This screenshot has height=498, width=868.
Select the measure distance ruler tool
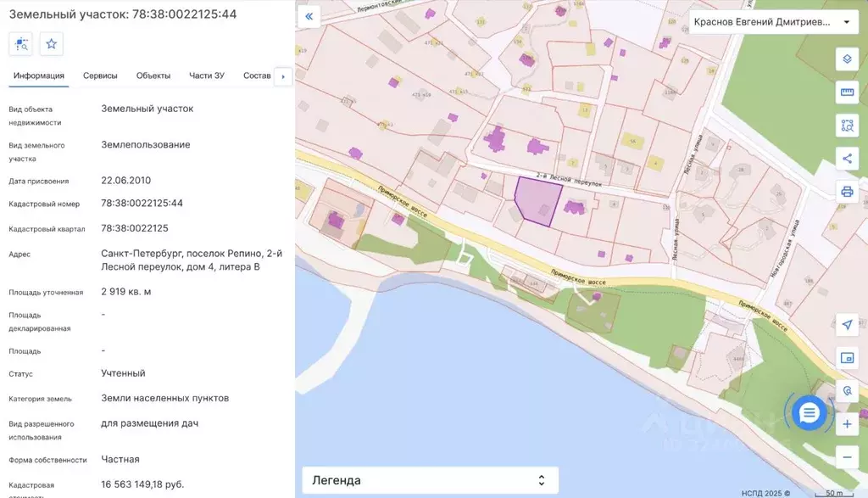click(847, 92)
